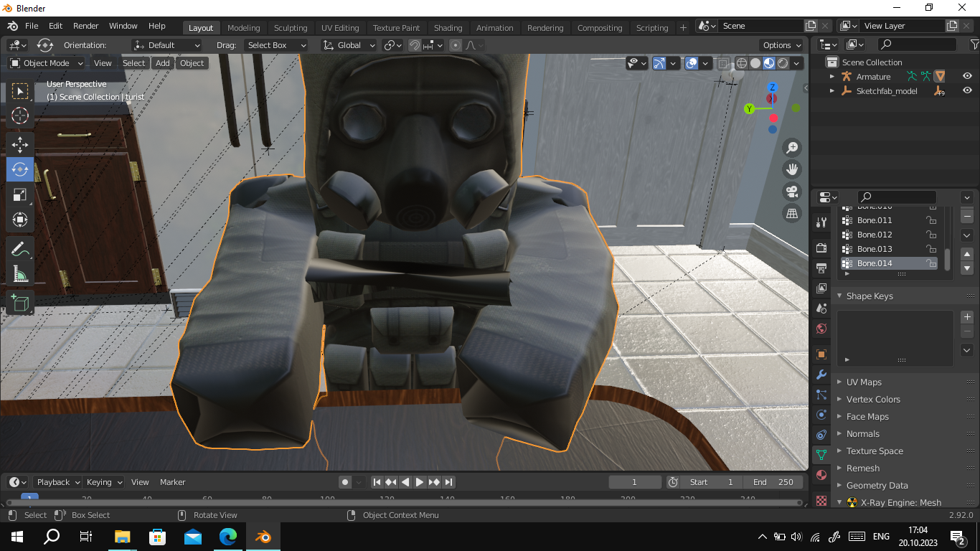
Task: Click the viewport zoom magnifier icon
Action: [x=792, y=148]
